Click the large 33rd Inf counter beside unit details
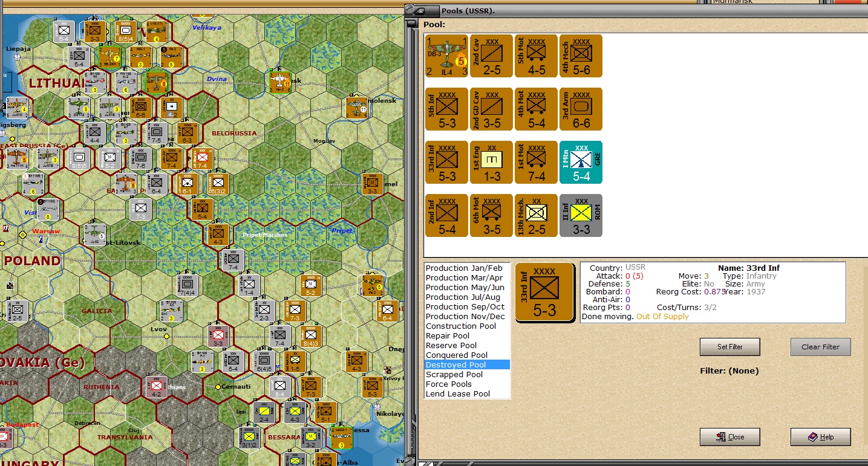This screenshot has height=466, width=868. coord(544,293)
